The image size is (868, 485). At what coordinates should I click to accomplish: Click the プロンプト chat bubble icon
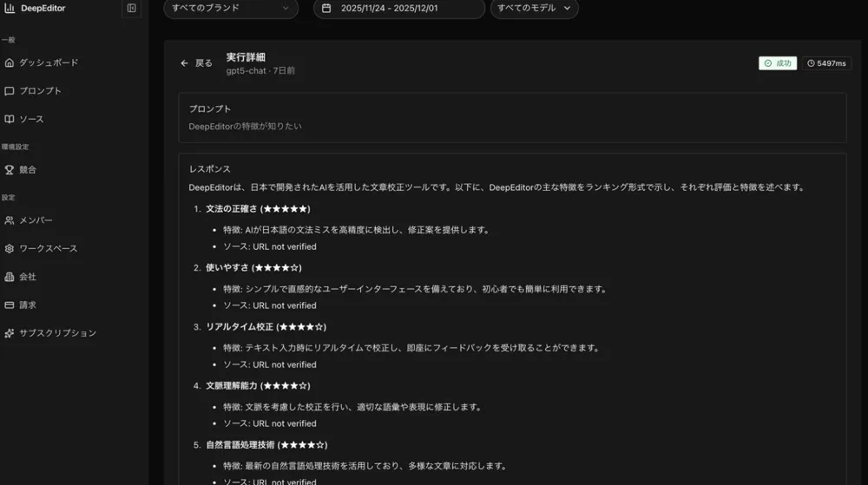(x=10, y=91)
